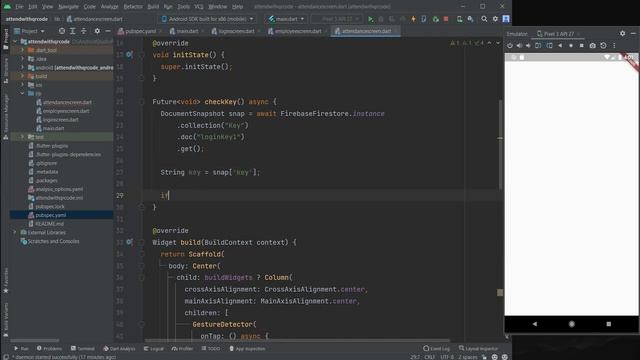The image size is (640, 360).
Task: Hide the Project panel with minus icon
Action: click(x=108, y=31)
